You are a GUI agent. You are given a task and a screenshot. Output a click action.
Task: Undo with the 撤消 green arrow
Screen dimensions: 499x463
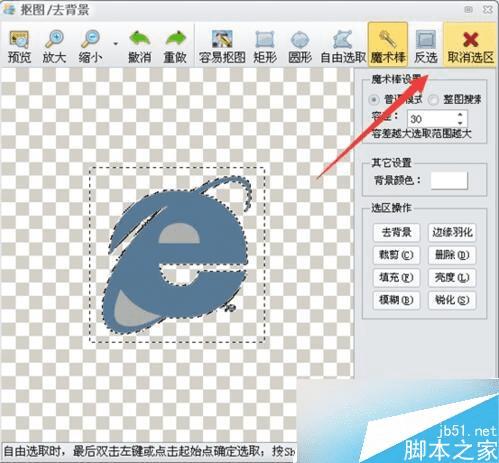coord(140,46)
